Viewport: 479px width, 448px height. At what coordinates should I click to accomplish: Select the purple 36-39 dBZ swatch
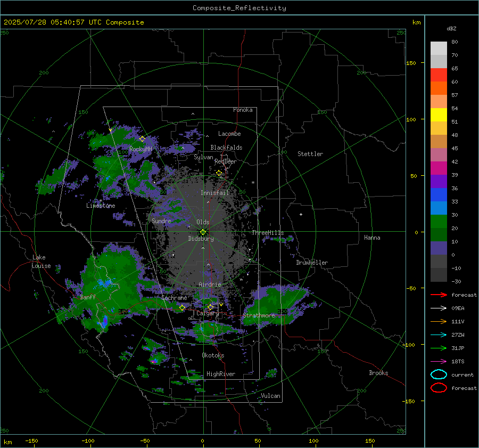(x=439, y=182)
